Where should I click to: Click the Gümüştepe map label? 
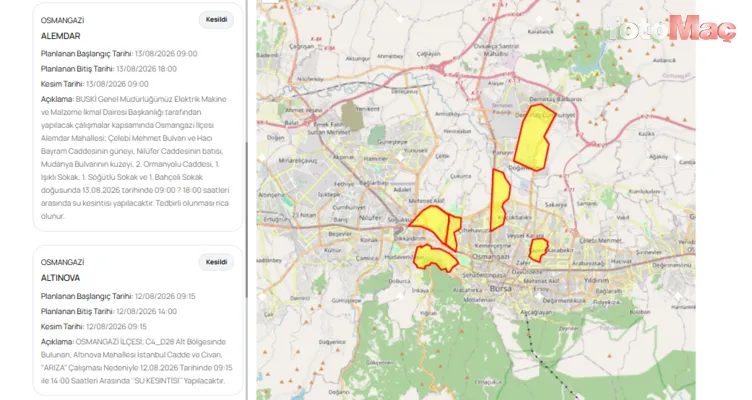click(x=346, y=301)
